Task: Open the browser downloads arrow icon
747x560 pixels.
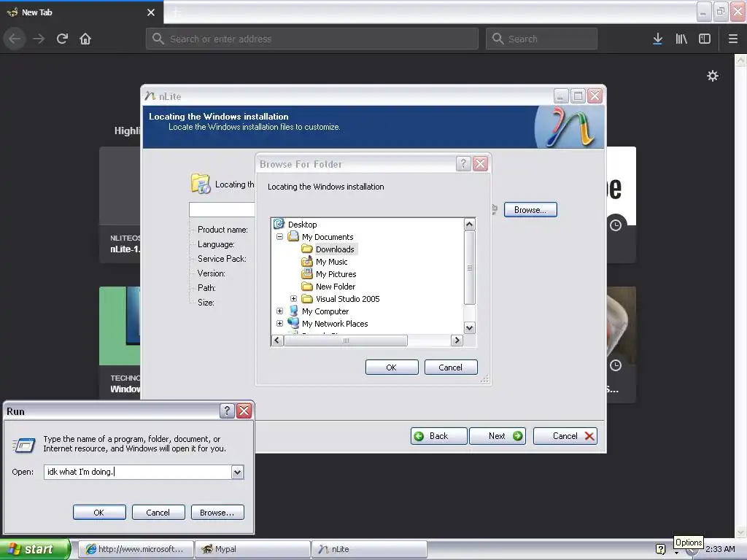Action: point(657,39)
